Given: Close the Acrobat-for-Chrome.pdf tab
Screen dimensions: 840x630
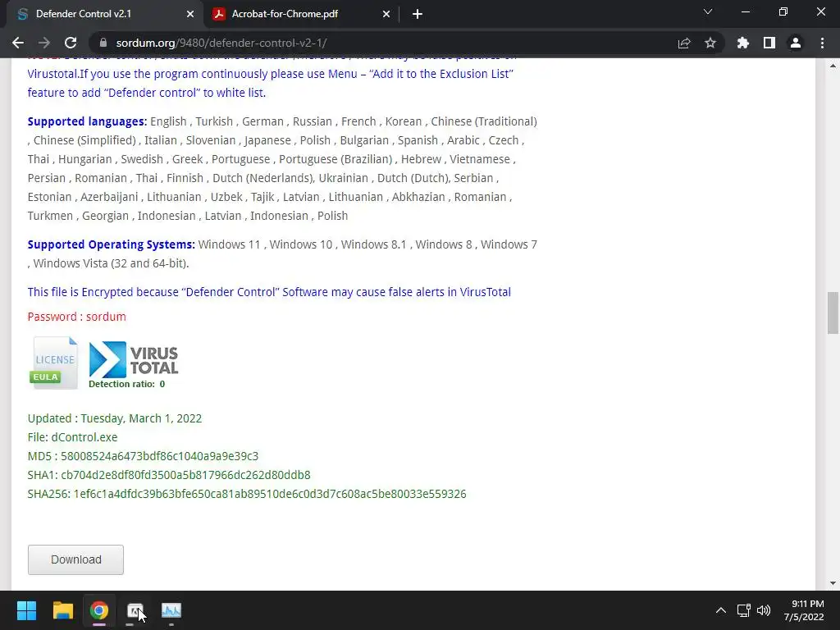Looking at the screenshot, I should [386, 15].
